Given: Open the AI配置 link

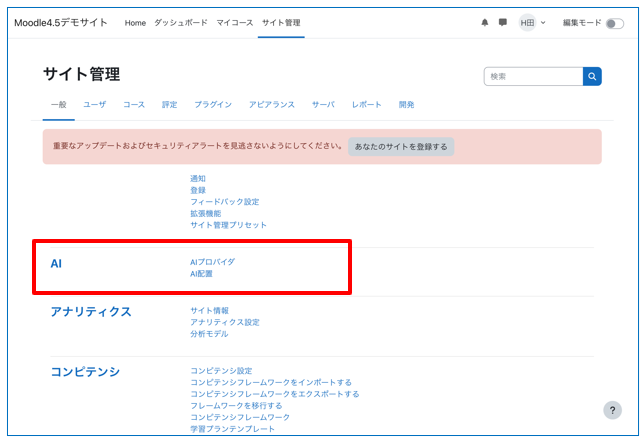Looking at the screenshot, I should pos(201,273).
